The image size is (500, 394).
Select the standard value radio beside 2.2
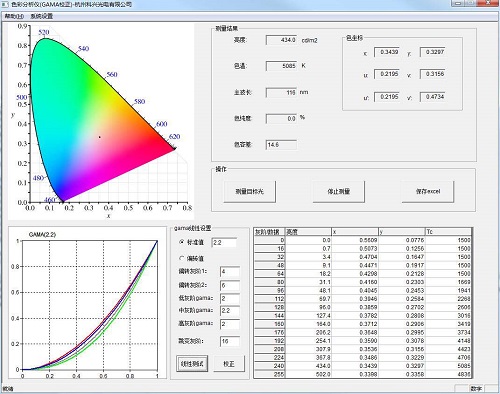tap(182, 242)
